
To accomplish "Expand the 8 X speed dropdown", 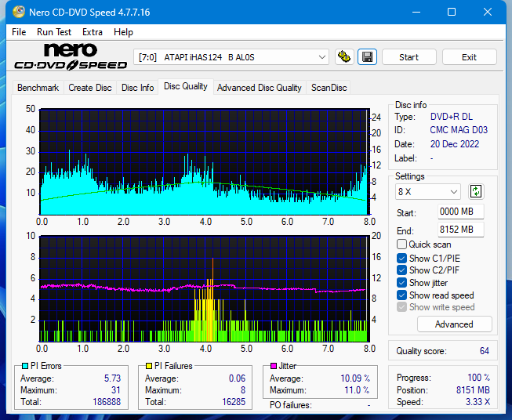I will click(x=428, y=191).
